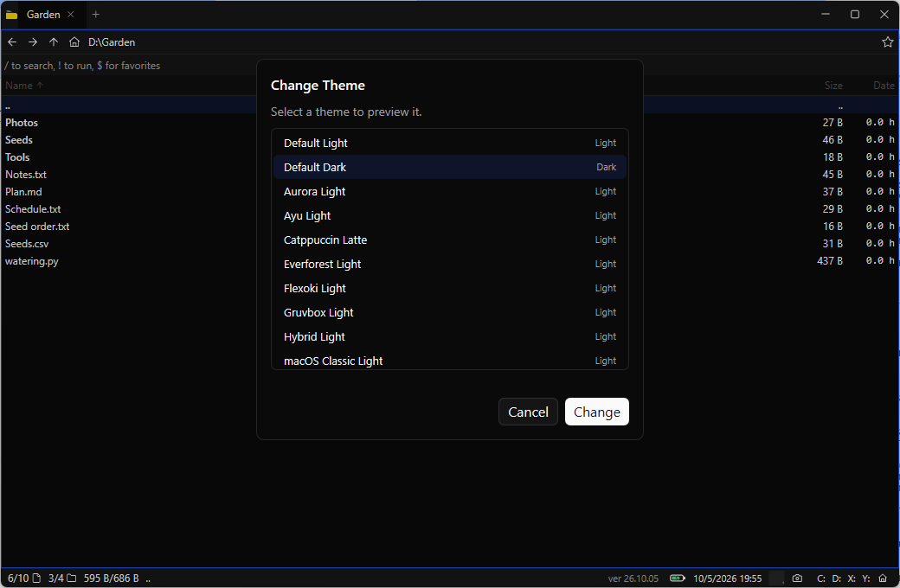Cancel the Change Theme dialog

point(528,412)
